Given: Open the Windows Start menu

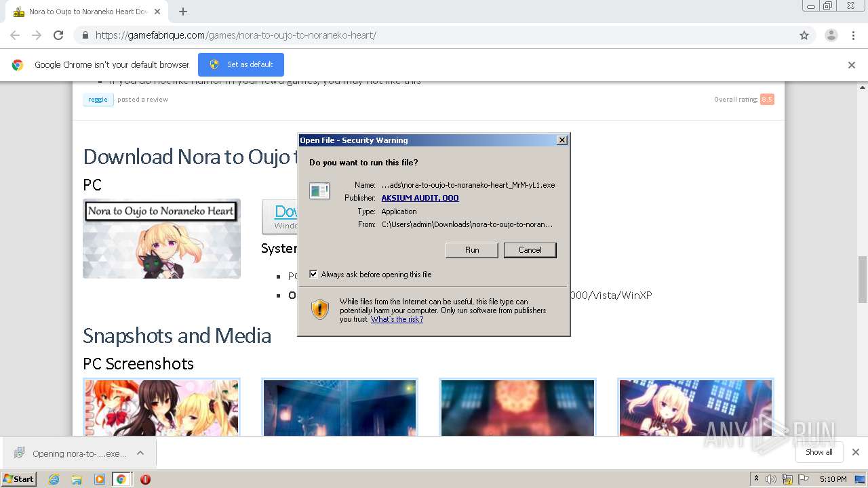Looking at the screenshot, I should coord(18,479).
